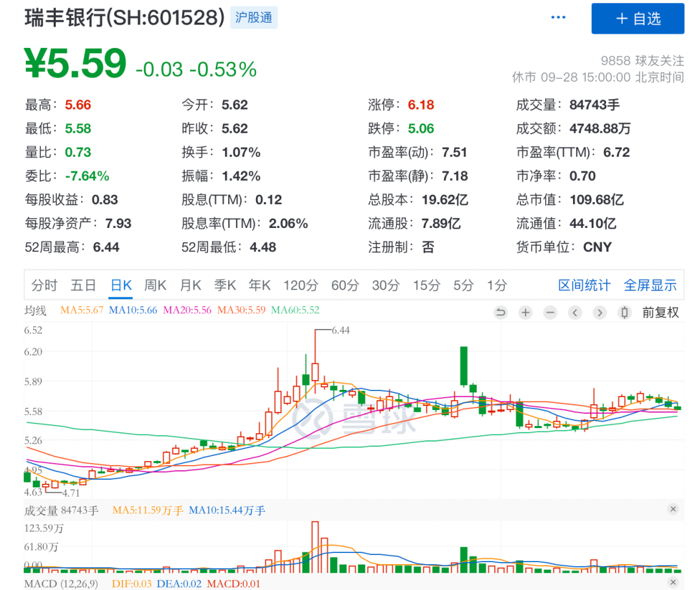Click the DEA:0.02 MACD value
The image size is (700, 590).
[179, 584]
